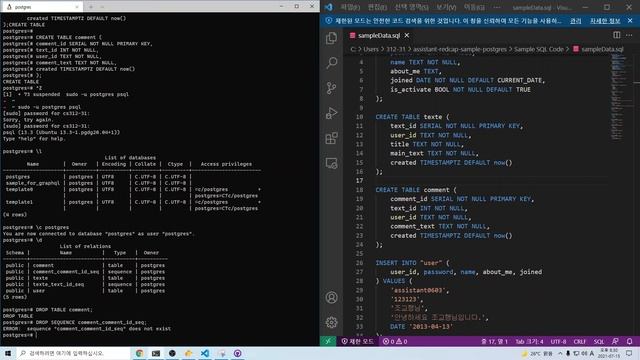This screenshot has width=640, height=360.
Task: Click 'CREATE TABLE texte (' in the editor
Action: tap(412, 117)
